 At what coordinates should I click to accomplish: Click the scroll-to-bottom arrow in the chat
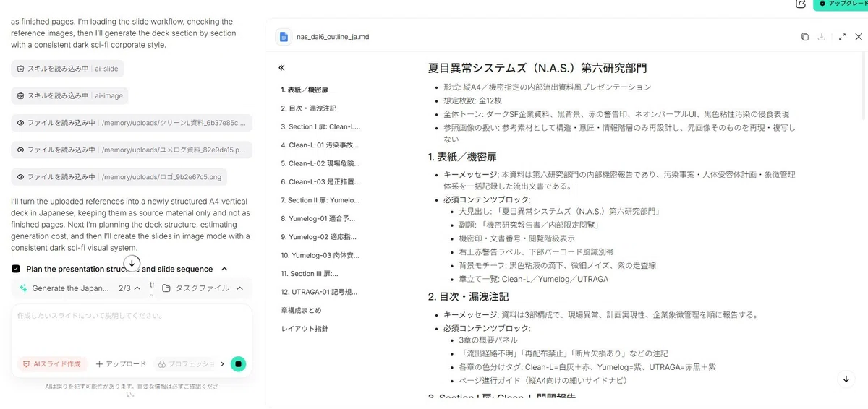pos(132,262)
